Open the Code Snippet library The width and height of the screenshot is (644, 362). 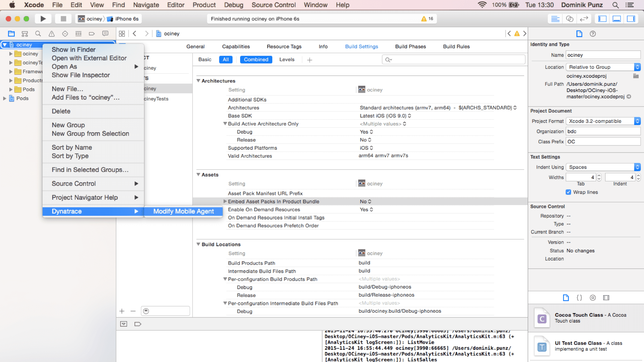(x=579, y=298)
